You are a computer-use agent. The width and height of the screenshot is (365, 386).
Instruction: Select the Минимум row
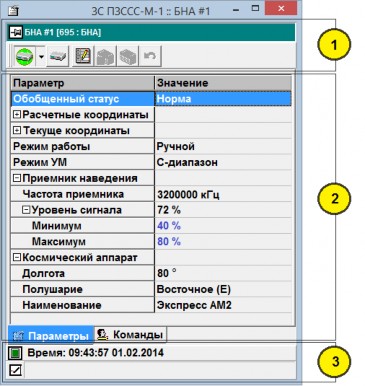tap(83, 226)
